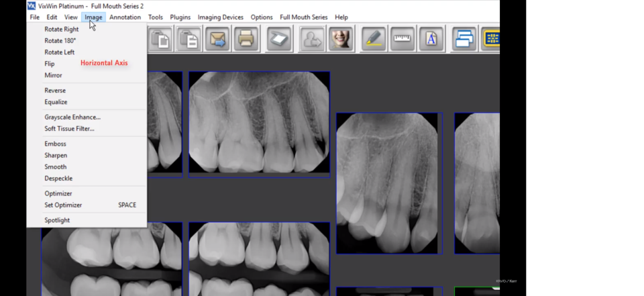Viewport: 644px width, 296px height.
Task: Click the send by email envelope icon
Action: point(218,40)
